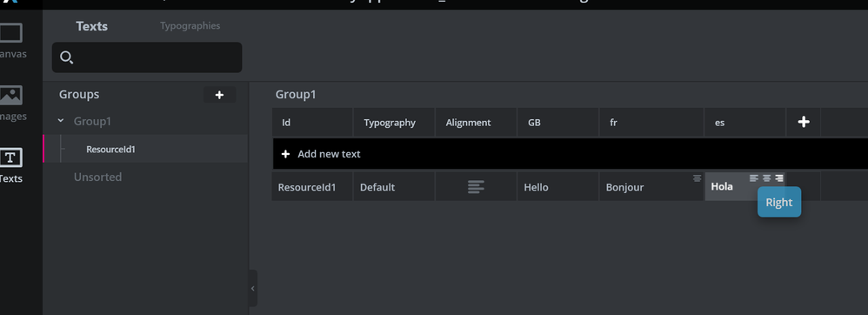Viewport: 868px width, 315px height.
Task: Add a new group with plus button
Action: [x=219, y=95]
